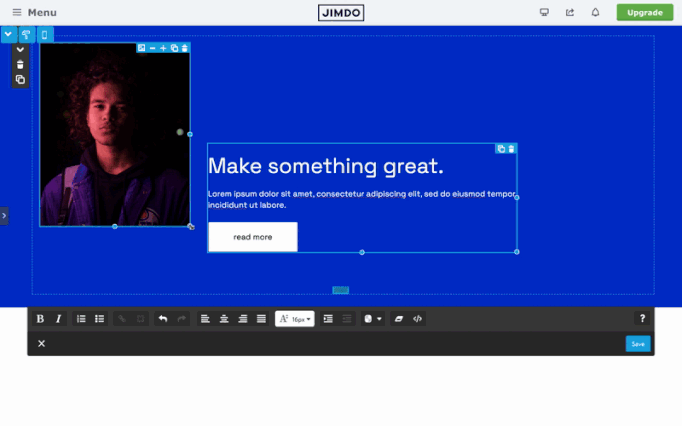
Task: Click the Lorem ipsum paragraph text
Action: click(x=362, y=199)
